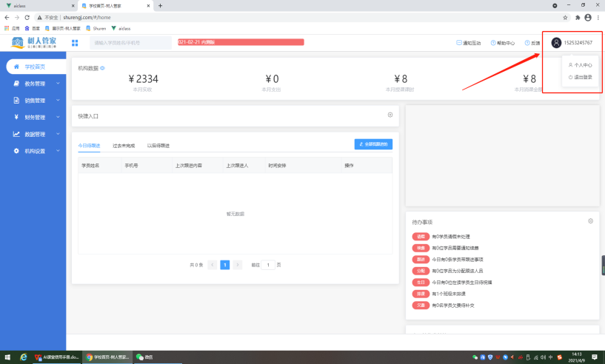Open the 百度 bookmark
The width and height of the screenshot is (605, 364).
click(33, 28)
